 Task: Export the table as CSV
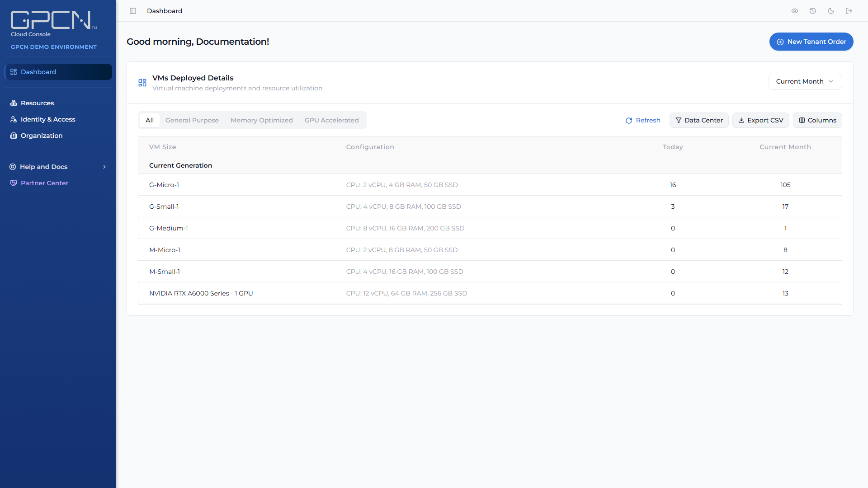tap(761, 120)
